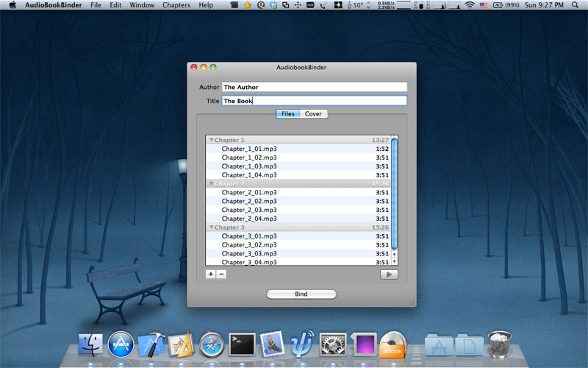Click the 13:27 duration of Chapter 1

pos(380,140)
